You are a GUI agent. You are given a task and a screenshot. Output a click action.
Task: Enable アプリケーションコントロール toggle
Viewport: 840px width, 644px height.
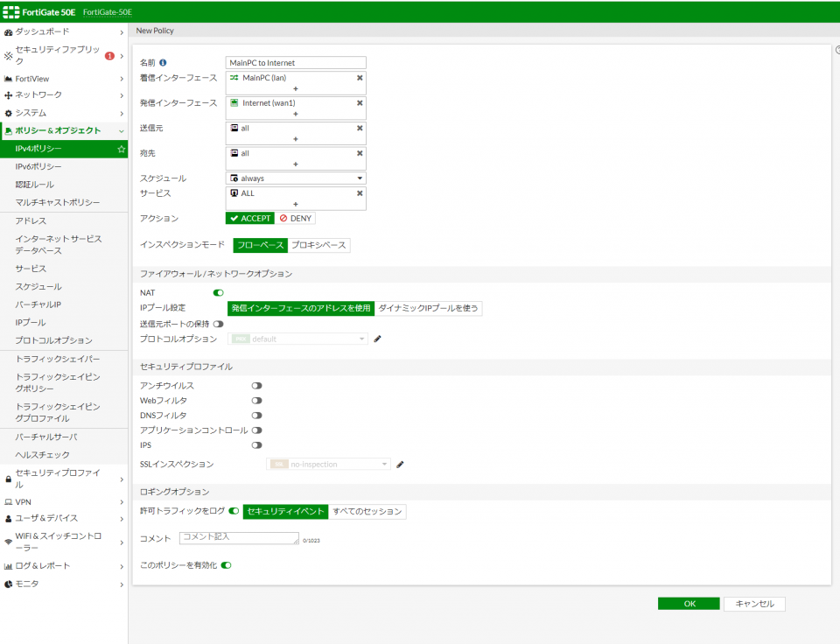tap(256, 430)
